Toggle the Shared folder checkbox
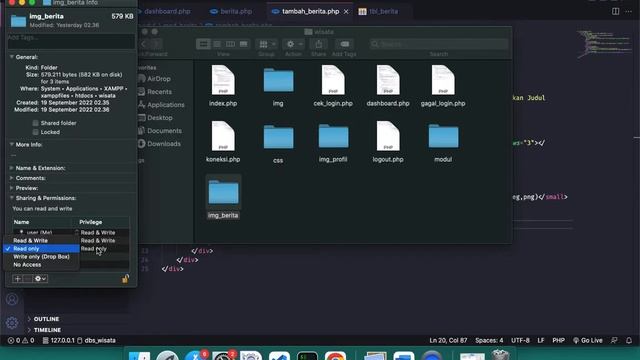This screenshot has width=640, height=360. pos(36,123)
